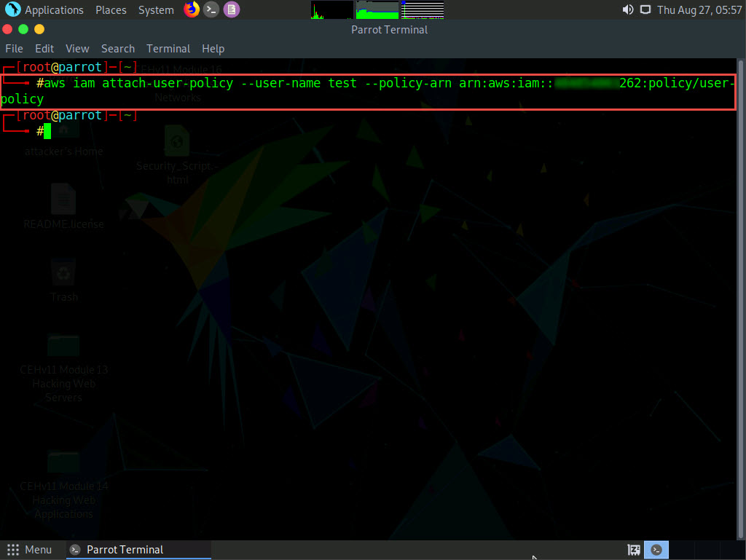Image resolution: width=746 pixels, height=560 pixels.
Task: Launch Firefox from the top panel
Action: pyautogui.click(x=192, y=9)
